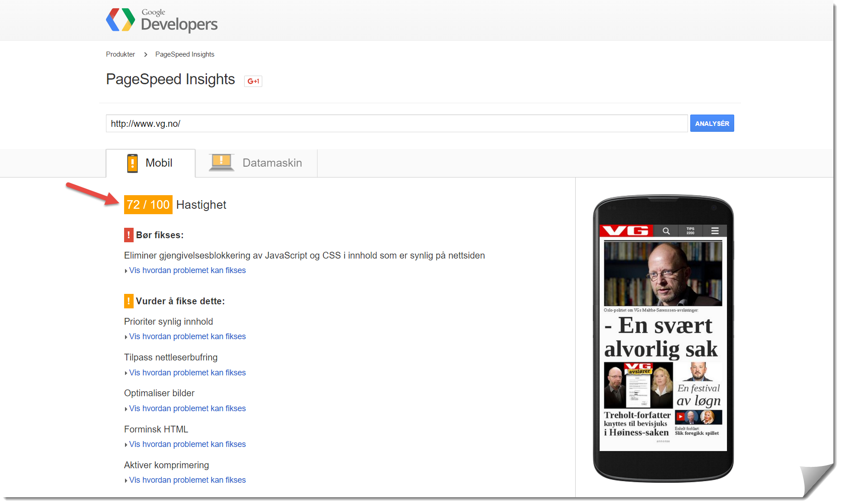842x504 pixels.
Task: Expand fix details under Prioriter synlig innhold
Action: 187,336
